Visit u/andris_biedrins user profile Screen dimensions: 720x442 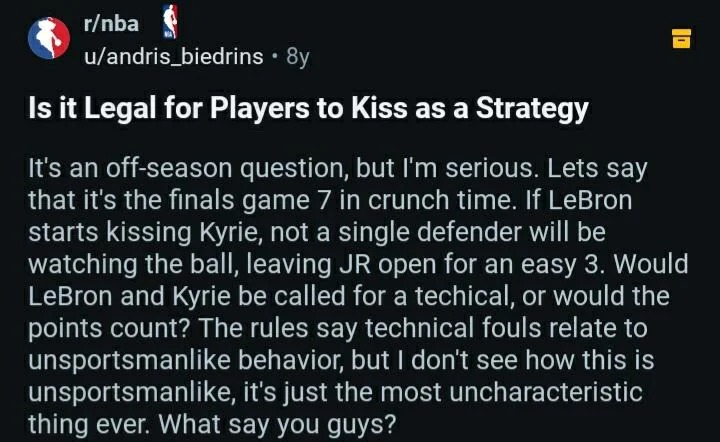[x=174, y=56]
